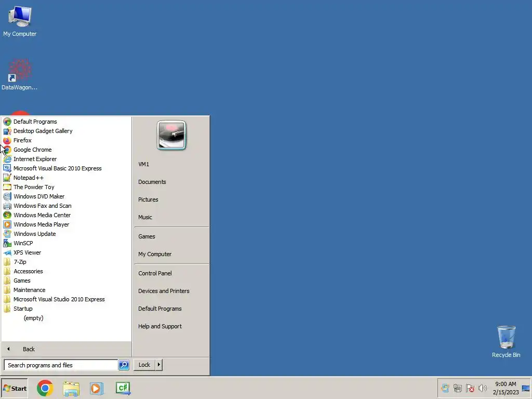Start Microsoft Visual Basic 2010 Express

click(x=66, y=168)
